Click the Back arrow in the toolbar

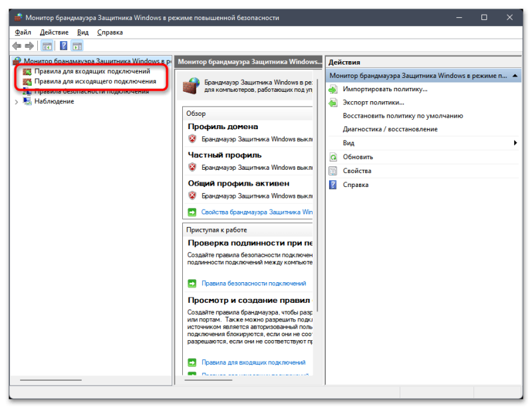click(x=17, y=46)
